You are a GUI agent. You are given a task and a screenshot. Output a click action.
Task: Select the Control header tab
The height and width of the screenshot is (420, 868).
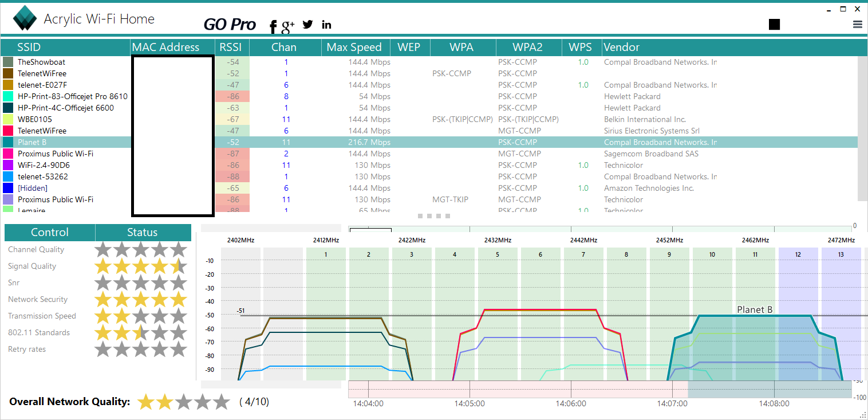(50, 232)
